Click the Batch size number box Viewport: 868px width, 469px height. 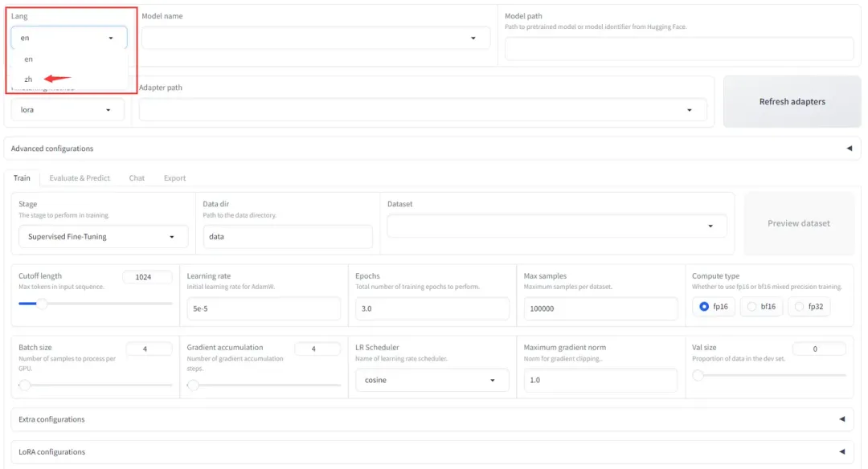[149, 349]
